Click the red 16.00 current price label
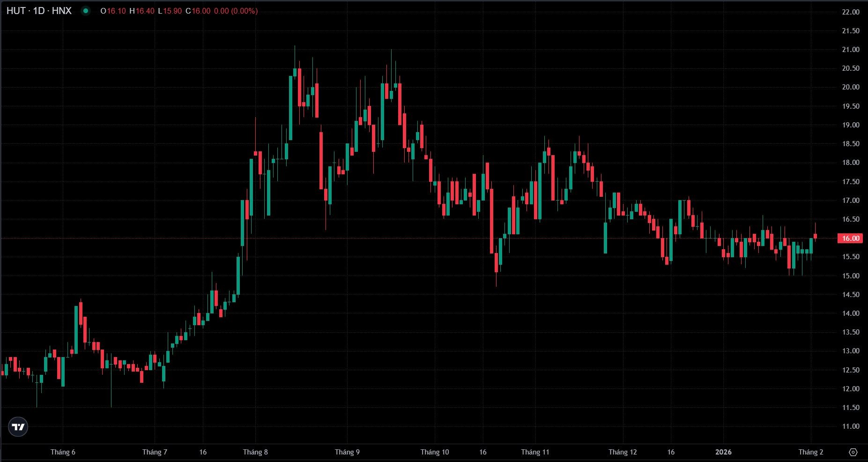The image size is (868, 462). (x=850, y=238)
